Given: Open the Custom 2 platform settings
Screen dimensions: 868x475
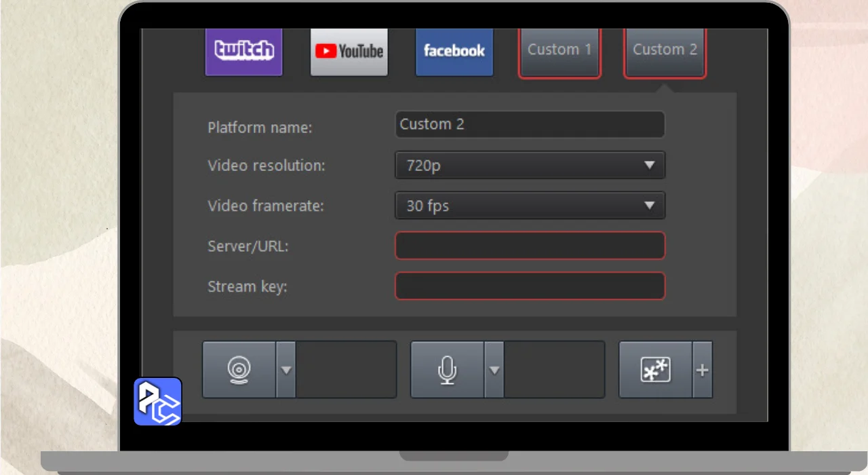Looking at the screenshot, I should pyautogui.click(x=665, y=52).
